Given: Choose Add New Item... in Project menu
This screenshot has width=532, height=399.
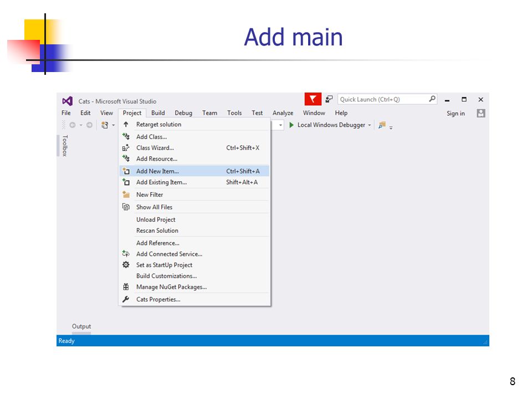Looking at the screenshot, I should tap(195, 171).
